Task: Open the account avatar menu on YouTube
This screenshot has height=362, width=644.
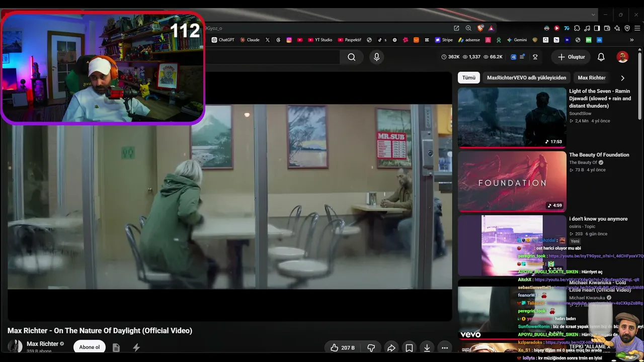Action: 622,57
